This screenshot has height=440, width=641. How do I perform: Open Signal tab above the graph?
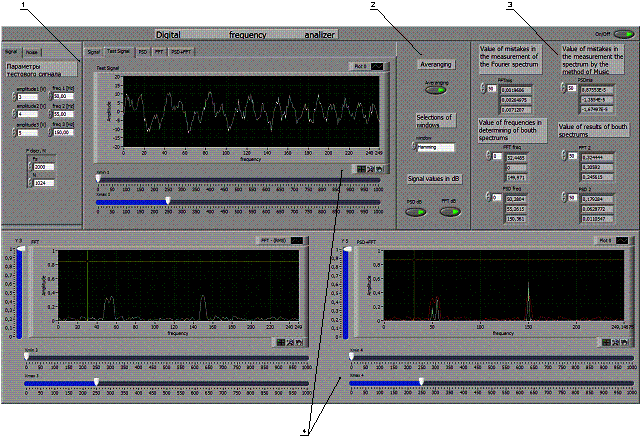(x=93, y=52)
